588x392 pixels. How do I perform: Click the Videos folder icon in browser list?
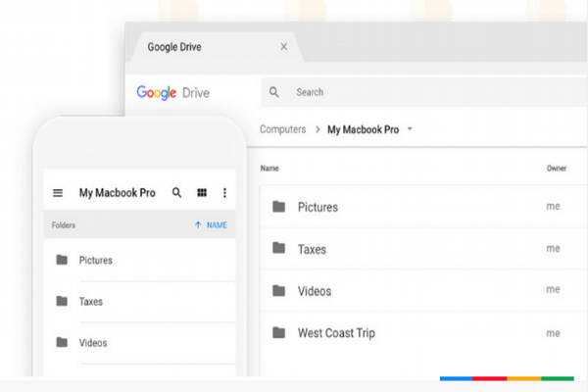[278, 291]
